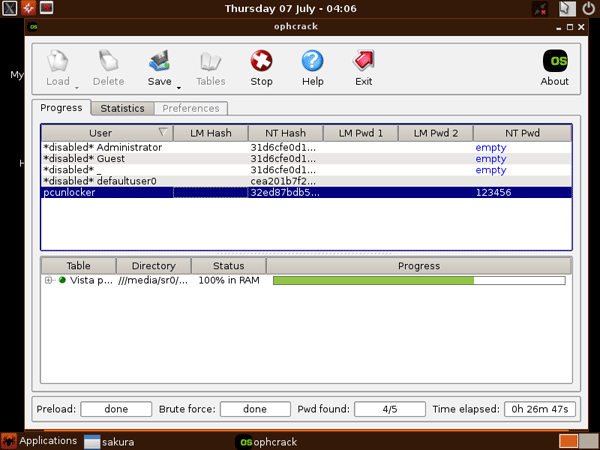Click the green table progress bar
Image resolution: width=600 pixels, height=450 pixels.
(x=373, y=281)
